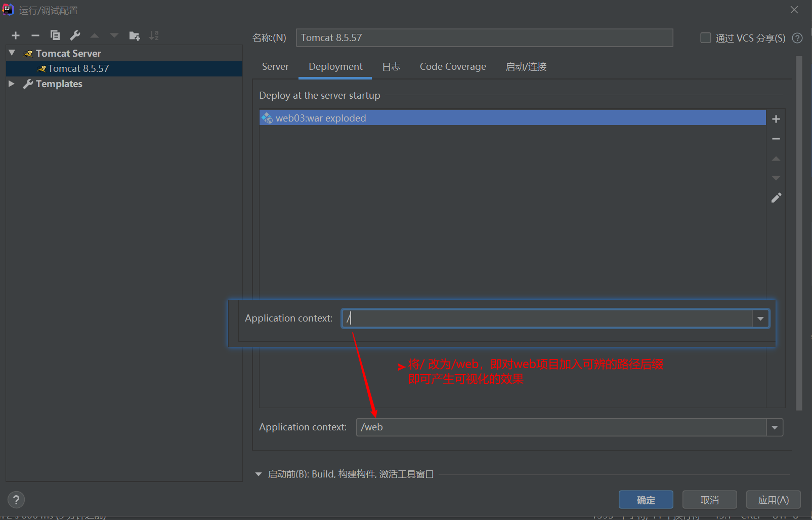The height and width of the screenshot is (520, 812).
Task: Remove the web03:war exploded artifact
Action: coord(776,138)
